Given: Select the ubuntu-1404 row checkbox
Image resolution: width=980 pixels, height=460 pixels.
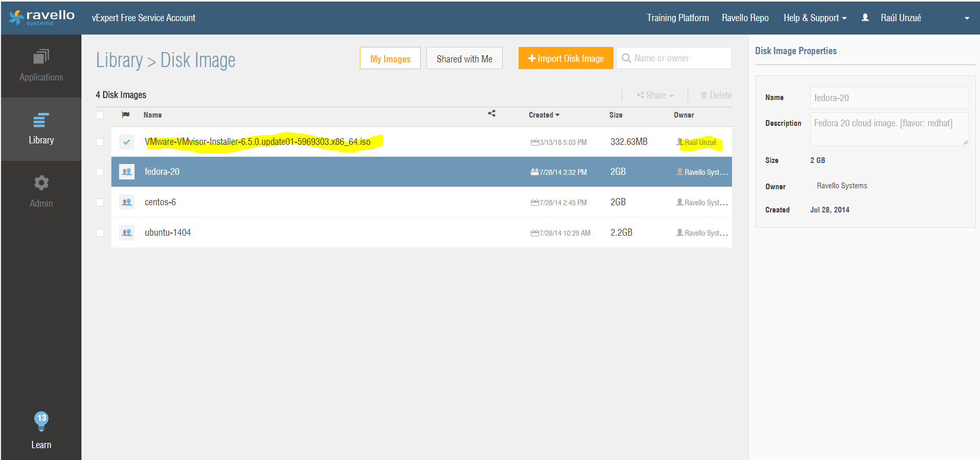Looking at the screenshot, I should pos(100,233).
